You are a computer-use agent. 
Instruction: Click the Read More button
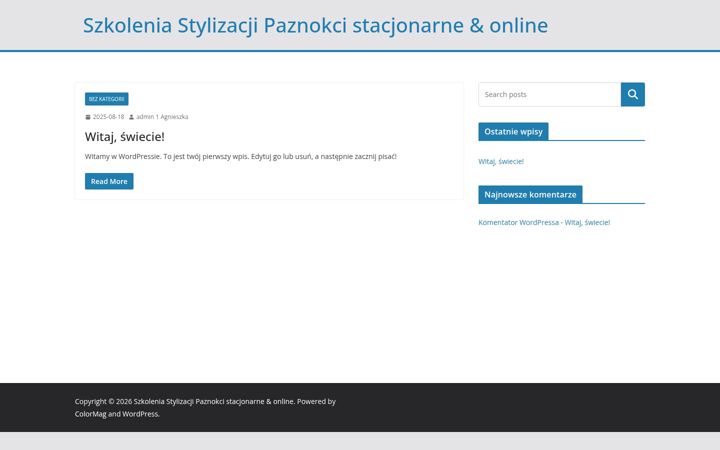click(109, 181)
